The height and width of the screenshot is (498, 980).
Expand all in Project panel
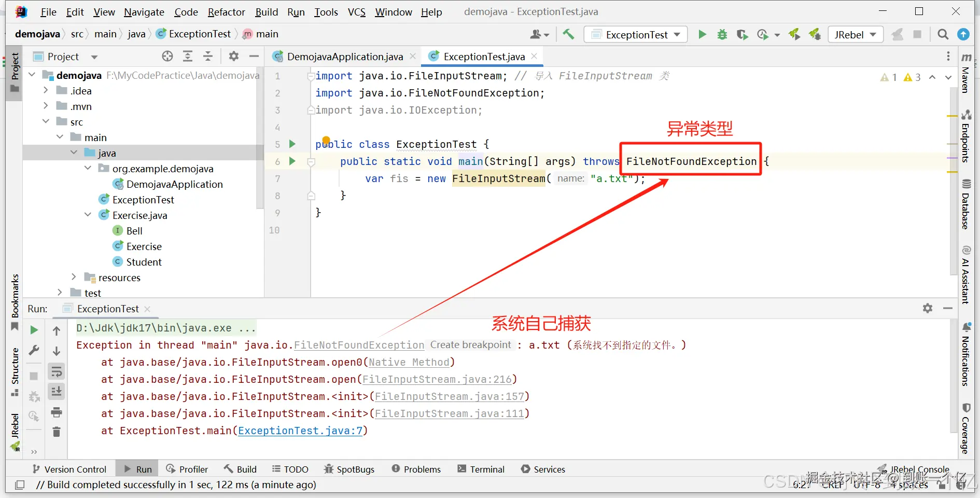point(188,56)
